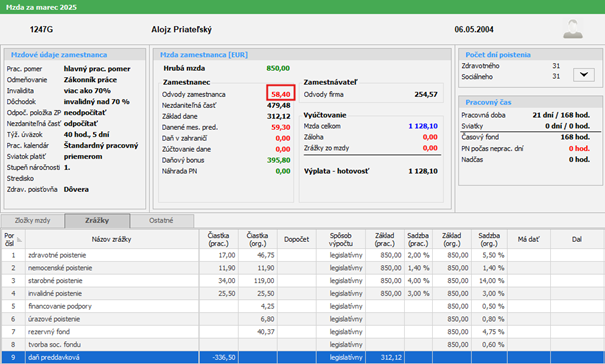This screenshot has width=605, height=364.
Task: Click the Odvody firma value 254,57
Action: click(426, 94)
